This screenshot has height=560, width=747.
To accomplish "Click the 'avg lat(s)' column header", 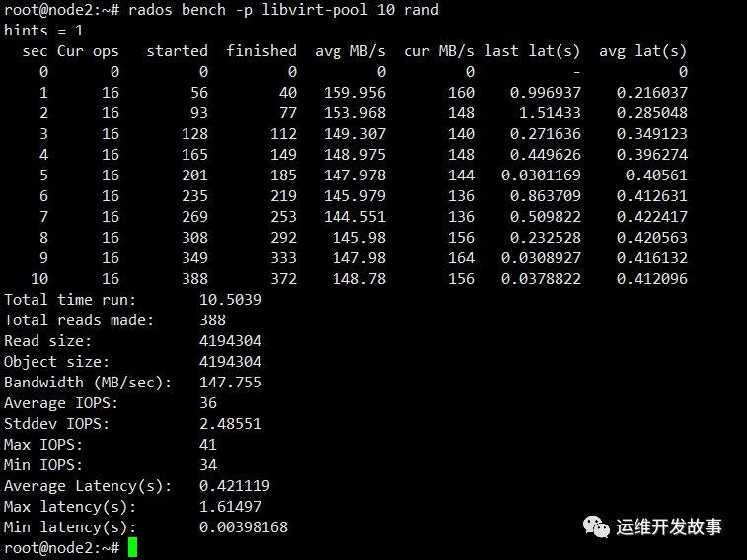I will click(x=643, y=51).
